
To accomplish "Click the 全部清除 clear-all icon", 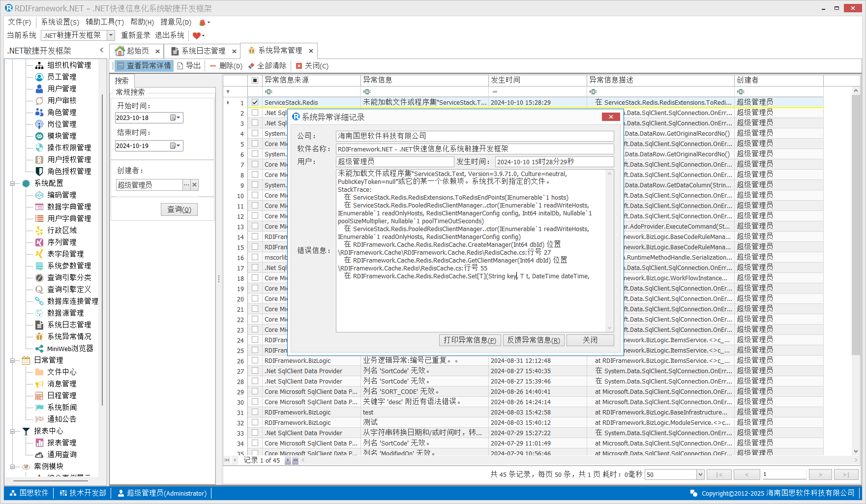I will pyautogui.click(x=251, y=66).
